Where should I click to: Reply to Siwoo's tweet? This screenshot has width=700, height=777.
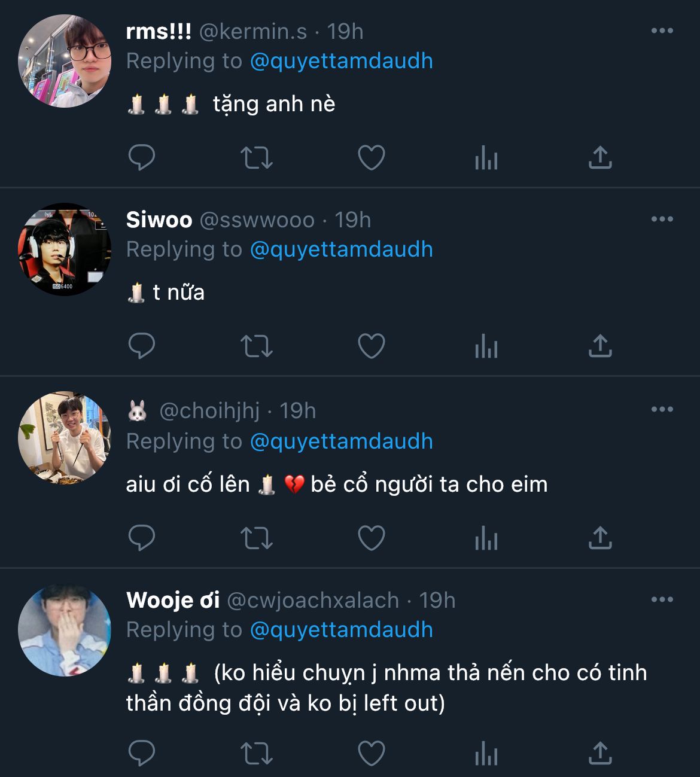click(142, 346)
